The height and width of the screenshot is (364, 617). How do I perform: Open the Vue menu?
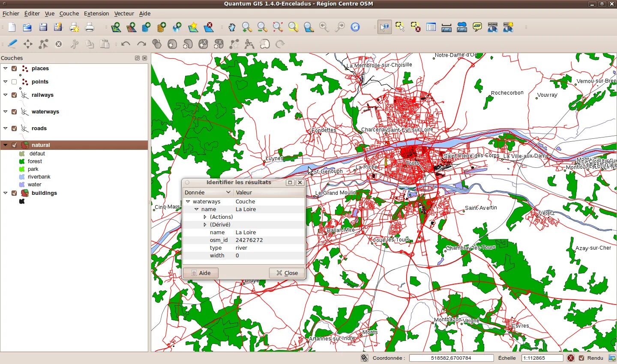coord(50,14)
